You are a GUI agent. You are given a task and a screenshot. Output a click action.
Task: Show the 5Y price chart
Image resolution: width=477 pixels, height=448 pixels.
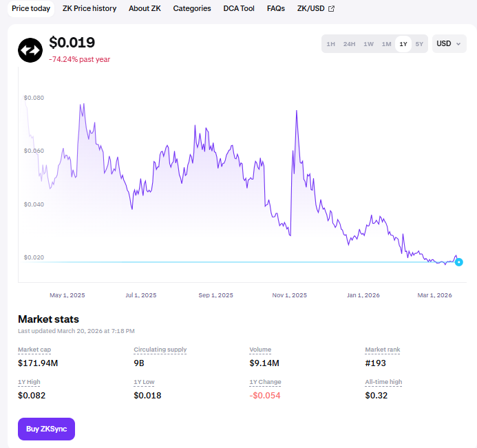pos(419,44)
